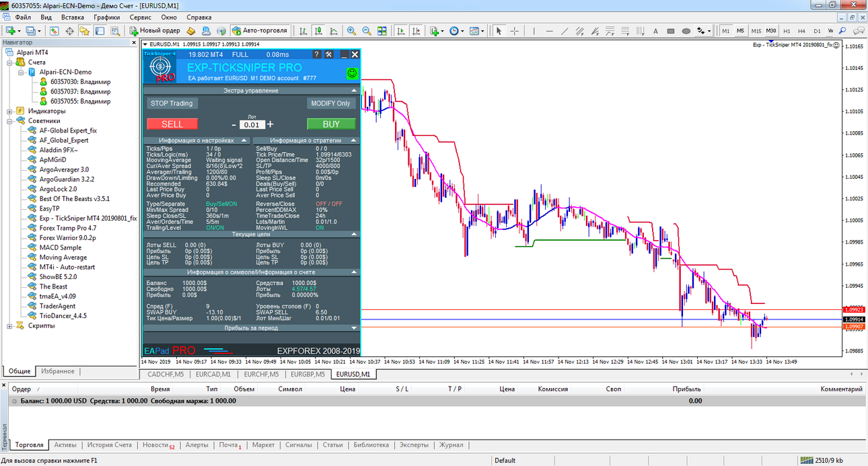Switch to Избранное tab in Navigator
Screen dimensions: 868x466
coord(57,371)
